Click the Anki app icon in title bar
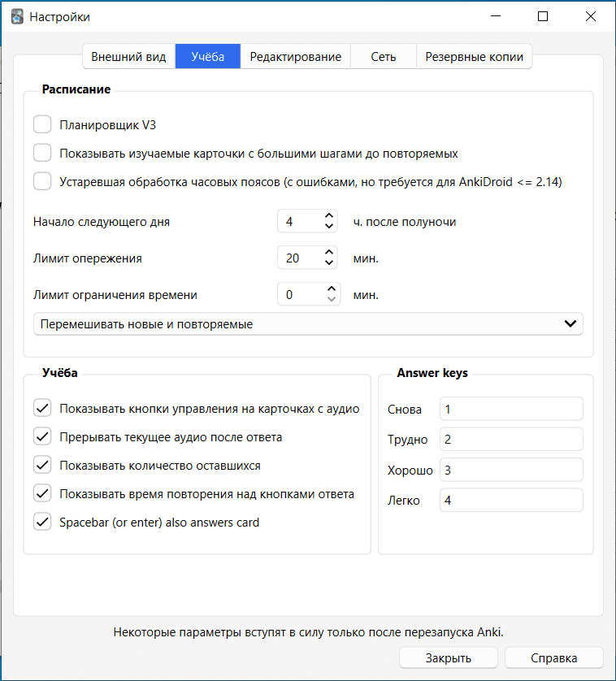The height and width of the screenshot is (681, 616). coord(16,16)
